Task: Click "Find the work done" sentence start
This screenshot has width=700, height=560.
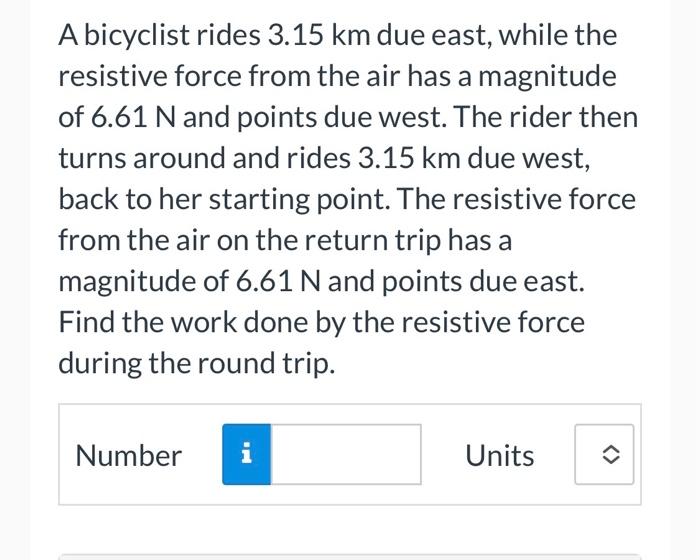Action: tap(183, 322)
